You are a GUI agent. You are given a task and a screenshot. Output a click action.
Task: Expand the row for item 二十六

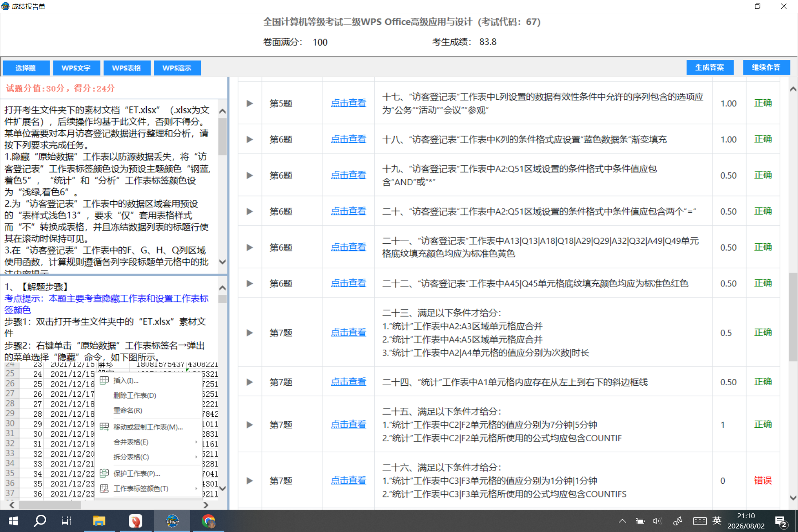click(250, 481)
